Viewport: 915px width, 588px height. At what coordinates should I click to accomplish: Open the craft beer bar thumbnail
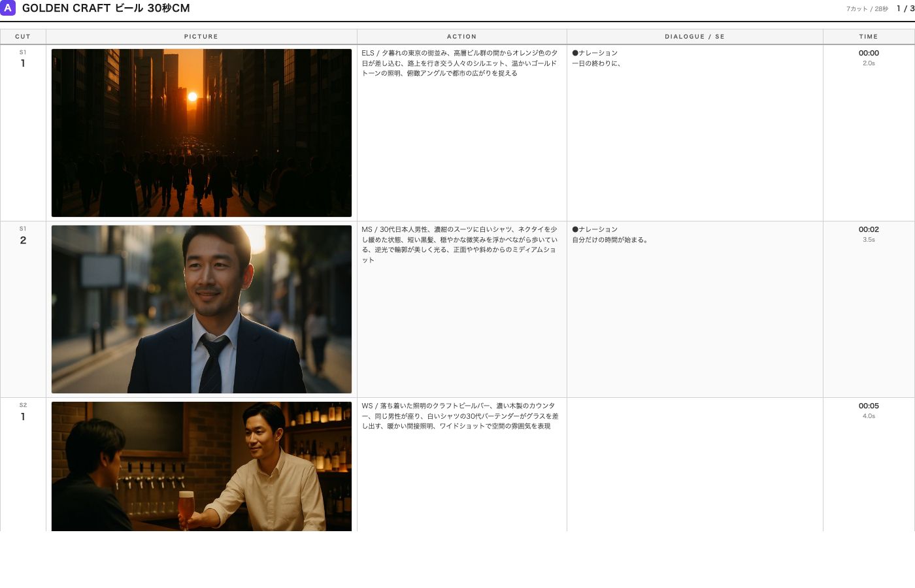(201, 466)
